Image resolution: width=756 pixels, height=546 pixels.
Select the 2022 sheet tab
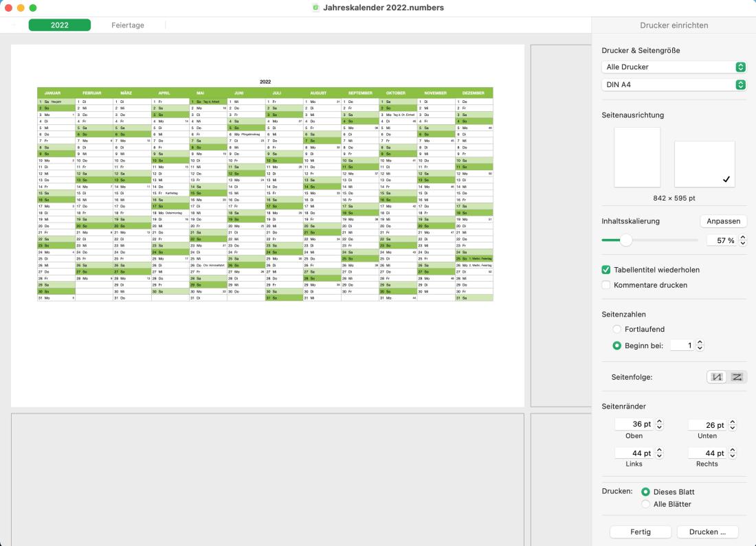60,25
